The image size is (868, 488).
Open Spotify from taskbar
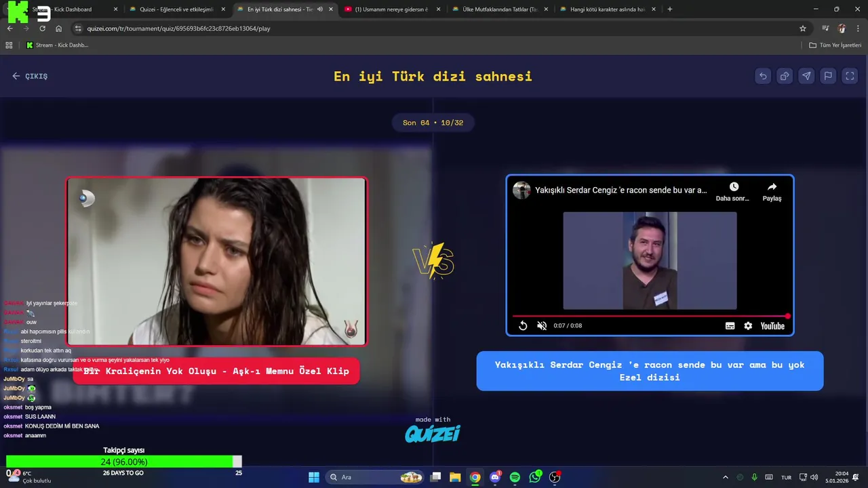(x=515, y=477)
